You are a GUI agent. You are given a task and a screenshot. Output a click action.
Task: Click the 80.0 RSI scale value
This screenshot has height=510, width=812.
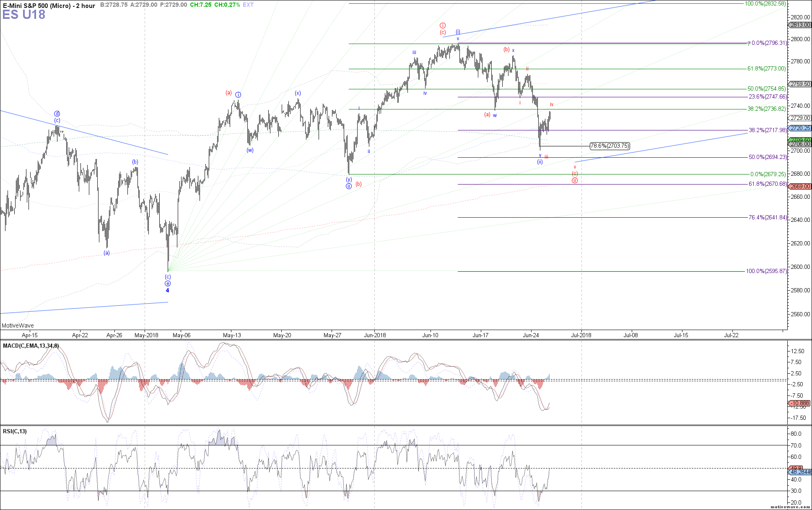point(796,434)
